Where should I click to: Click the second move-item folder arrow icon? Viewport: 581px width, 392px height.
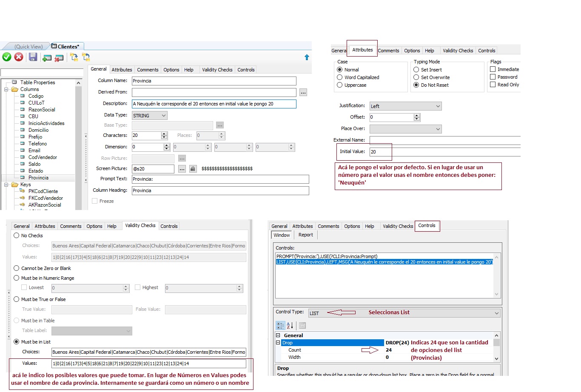tap(86, 57)
